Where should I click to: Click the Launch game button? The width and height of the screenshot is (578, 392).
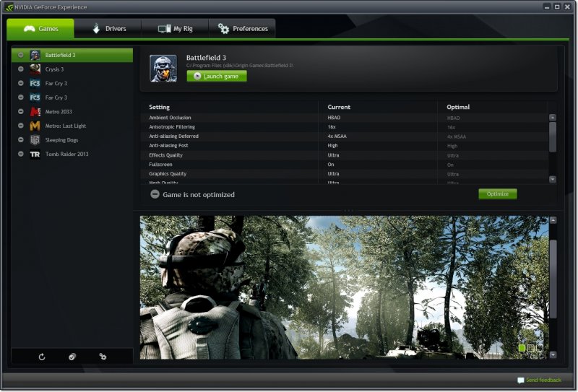(217, 77)
